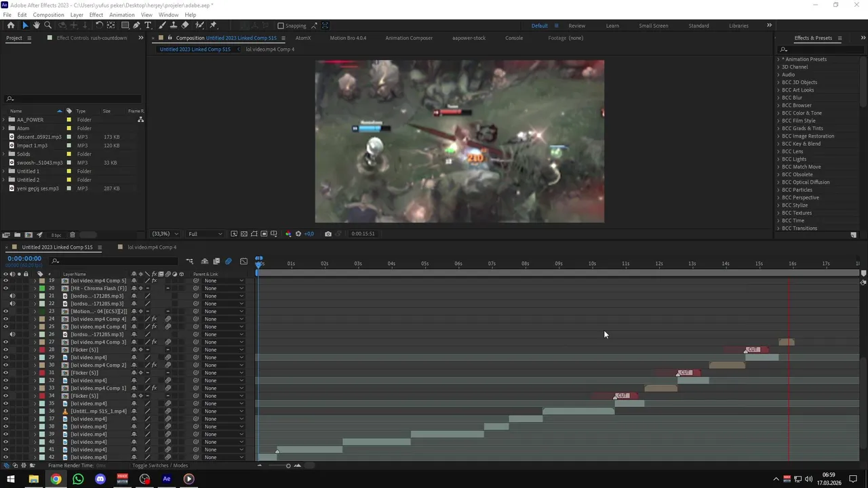868x488 pixels.
Task: Select the Rectangle shape tool
Action: [x=125, y=25]
